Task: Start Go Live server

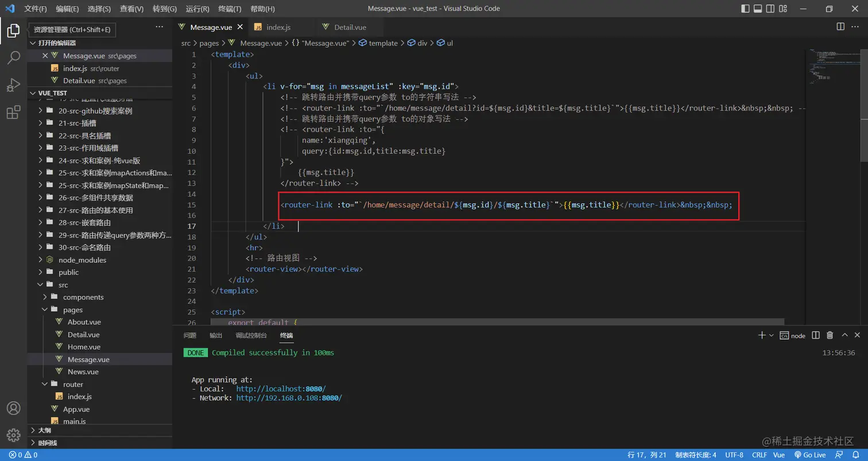Action: 809,455
